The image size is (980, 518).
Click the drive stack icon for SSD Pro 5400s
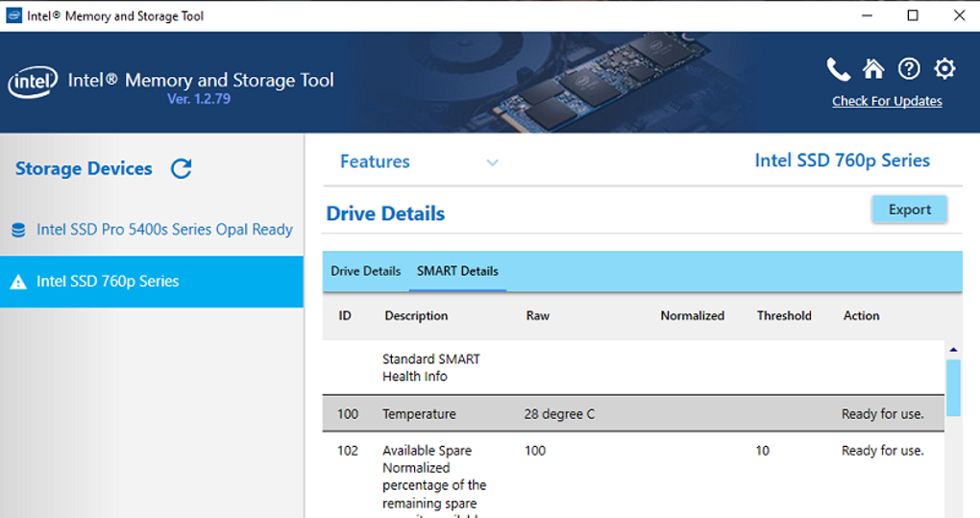coord(18,231)
